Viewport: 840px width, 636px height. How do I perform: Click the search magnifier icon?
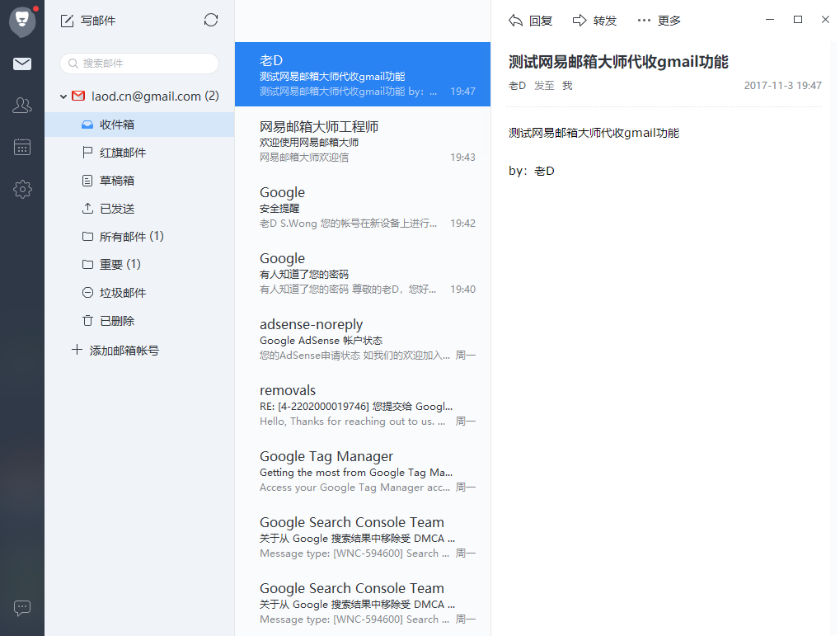tap(73, 64)
